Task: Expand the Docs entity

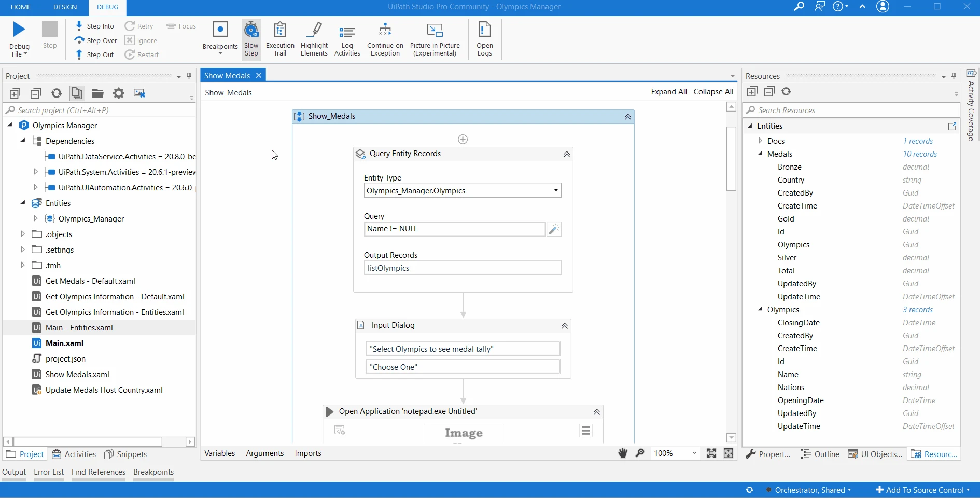Action: coord(761,141)
